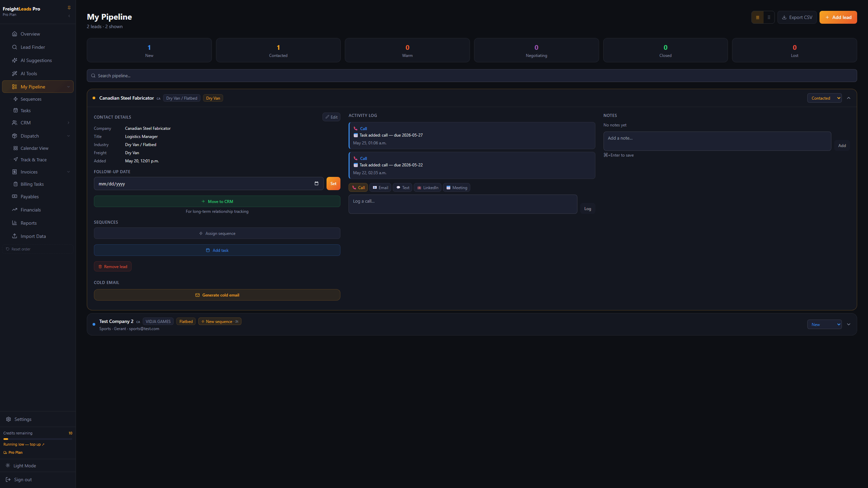868x488 pixels.
Task: Open Canadian Steel Fabricator status dropdown
Action: pyautogui.click(x=824, y=98)
